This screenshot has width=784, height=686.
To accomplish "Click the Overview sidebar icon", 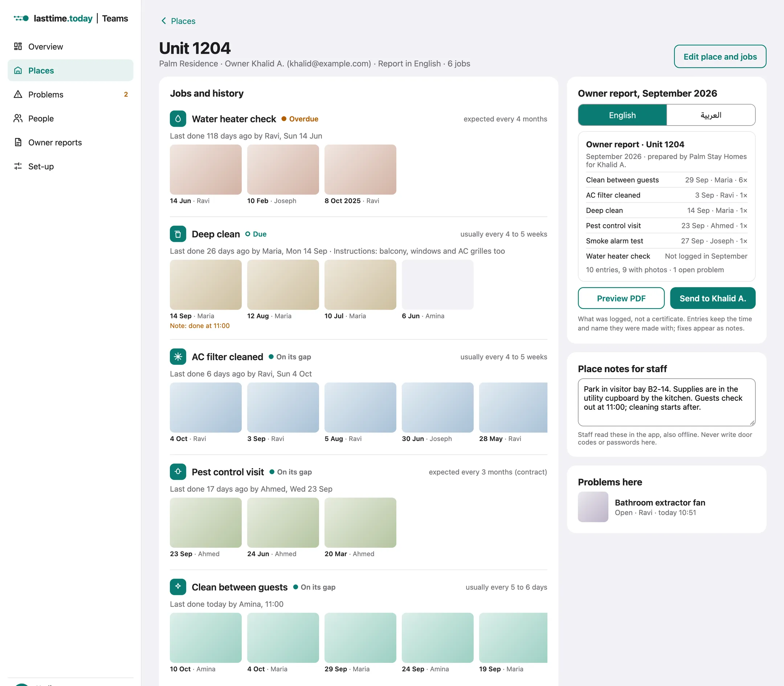I will pyautogui.click(x=18, y=46).
